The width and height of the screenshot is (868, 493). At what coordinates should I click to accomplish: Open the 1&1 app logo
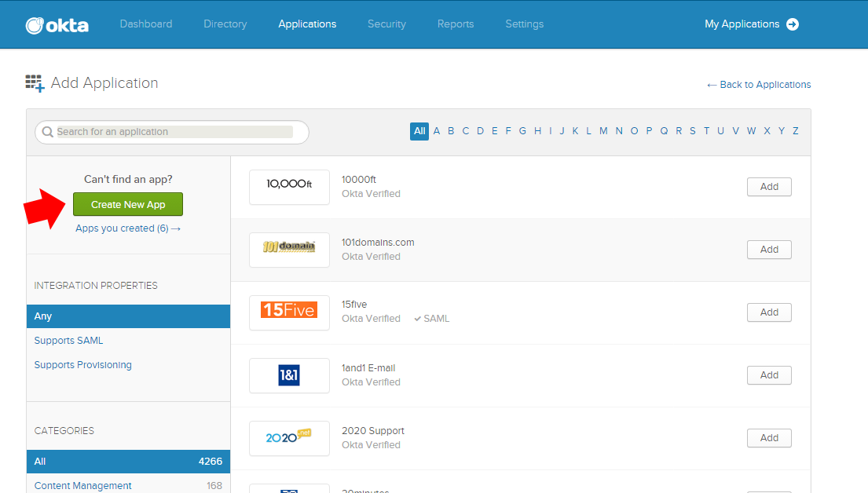tap(289, 375)
